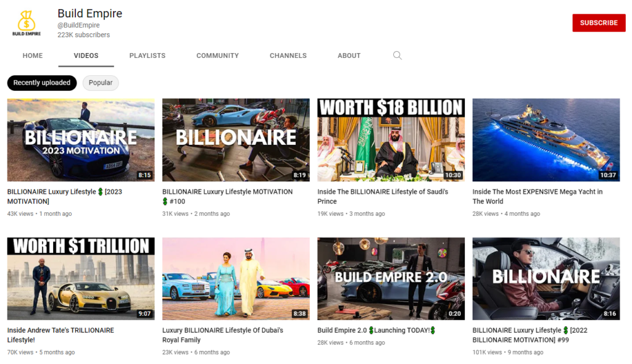
Task: Open the Mega Yacht video thumbnail
Action: point(546,139)
